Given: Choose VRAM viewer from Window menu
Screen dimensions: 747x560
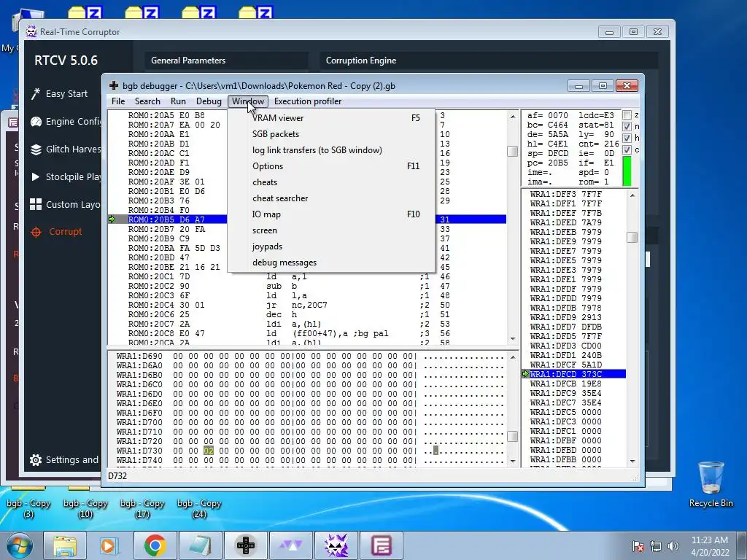Looking at the screenshot, I should click(331, 117).
